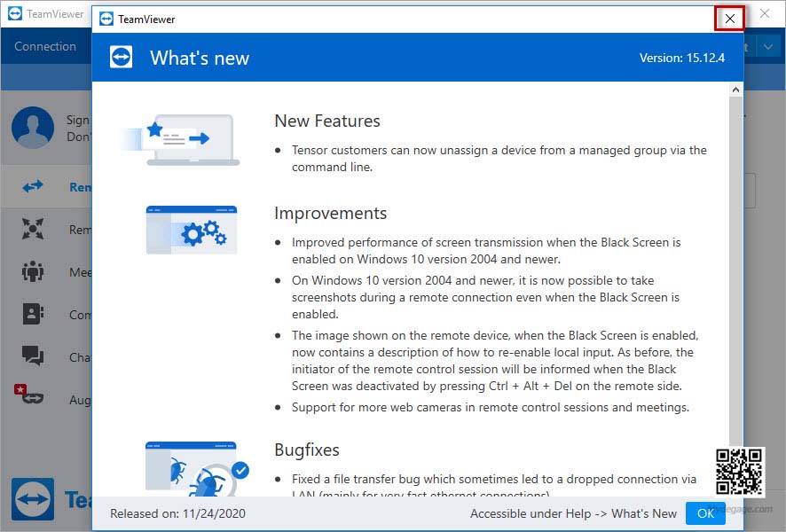Click the TeamViewer logo beside What's new header
Screen dimensions: 786x532
(x=122, y=57)
